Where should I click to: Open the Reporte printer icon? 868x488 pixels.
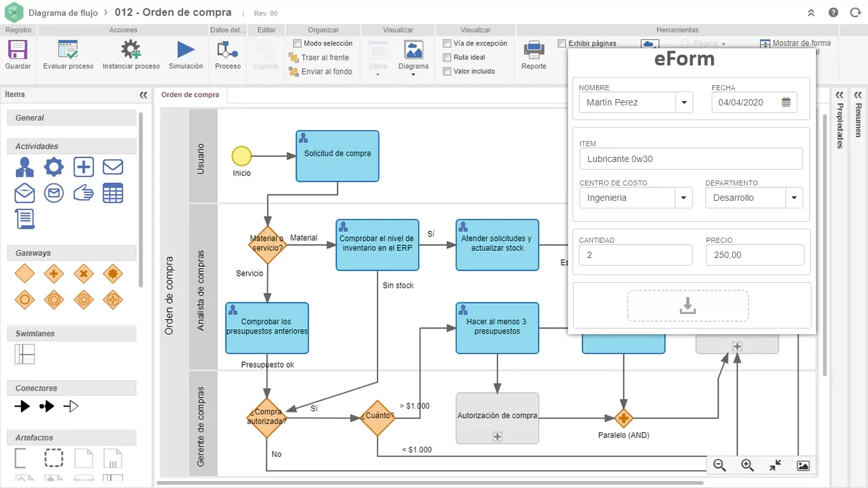(534, 50)
